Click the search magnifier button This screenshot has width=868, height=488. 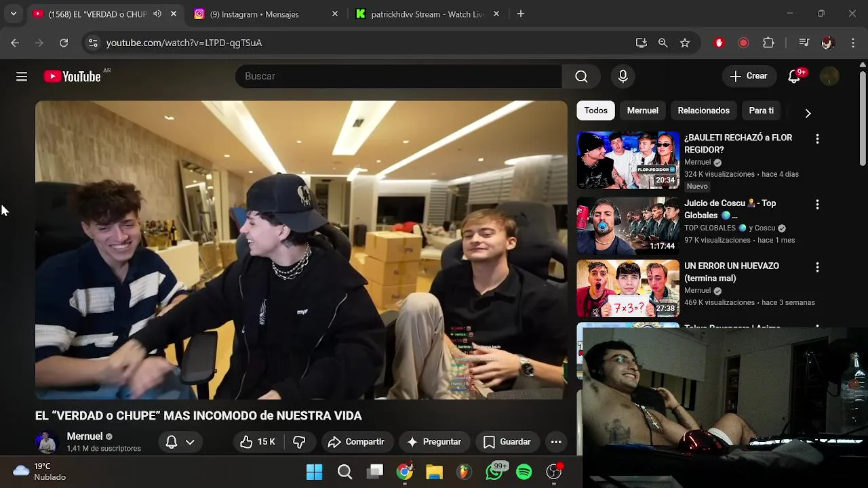point(581,77)
